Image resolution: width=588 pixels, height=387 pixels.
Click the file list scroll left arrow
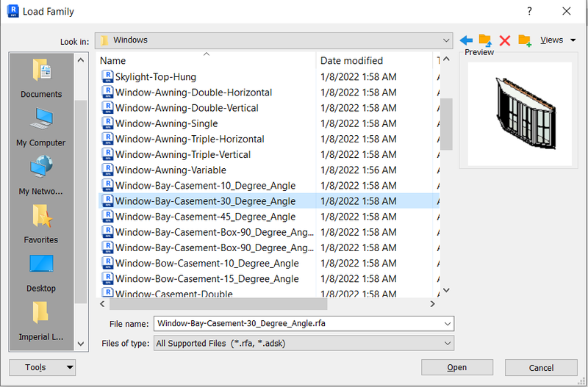click(x=102, y=304)
